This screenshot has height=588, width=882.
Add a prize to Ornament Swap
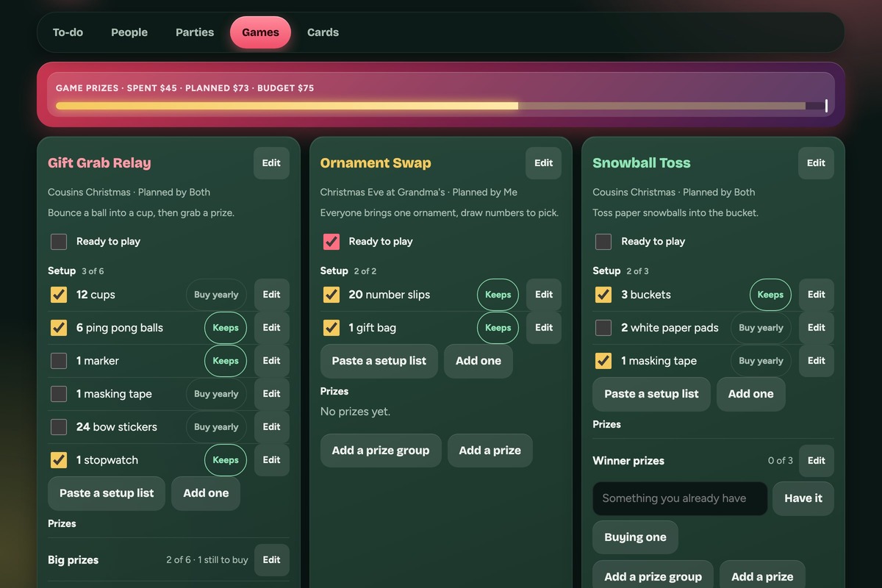490,451
